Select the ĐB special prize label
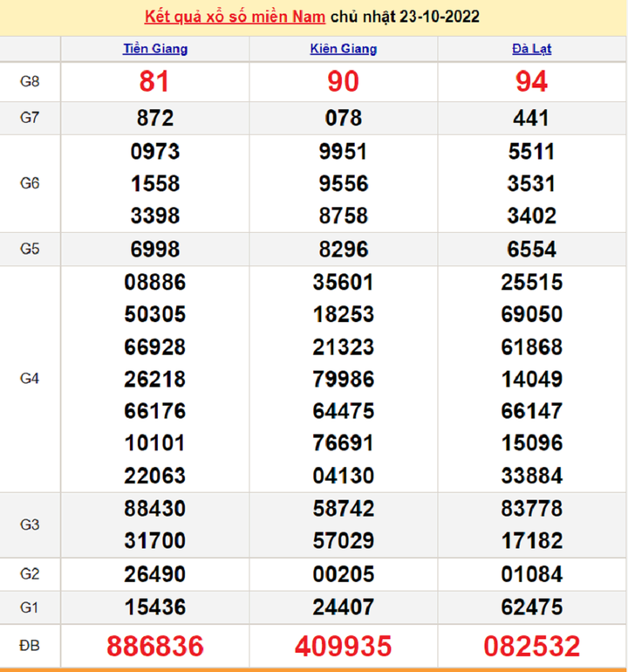Viewport: 628px width, 672px height. 30,646
